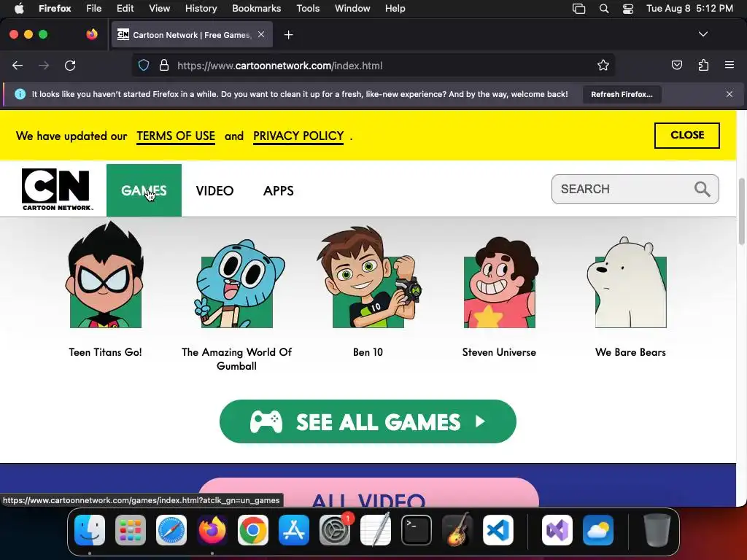Open the History menu
747x560 pixels.
point(201,8)
